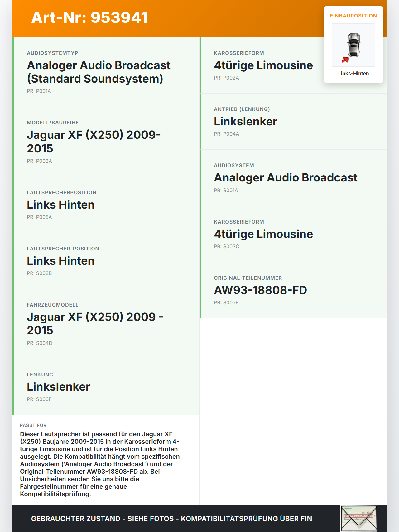Click the 'PR: S003C' code
399x532 pixels.
(226, 246)
